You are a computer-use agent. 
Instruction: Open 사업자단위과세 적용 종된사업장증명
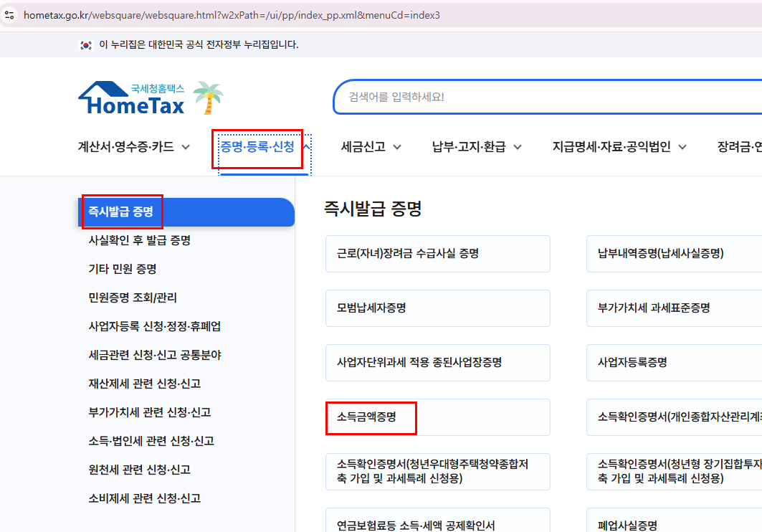click(x=438, y=363)
